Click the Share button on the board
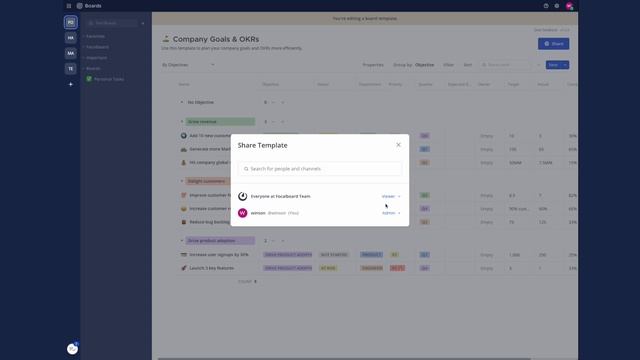Screen dimensions: 640x360 (553, 44)
